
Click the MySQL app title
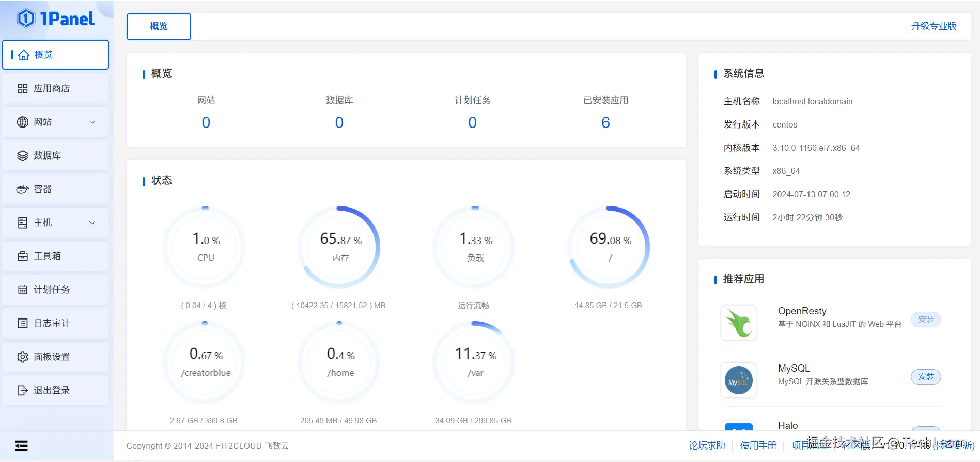794,368
